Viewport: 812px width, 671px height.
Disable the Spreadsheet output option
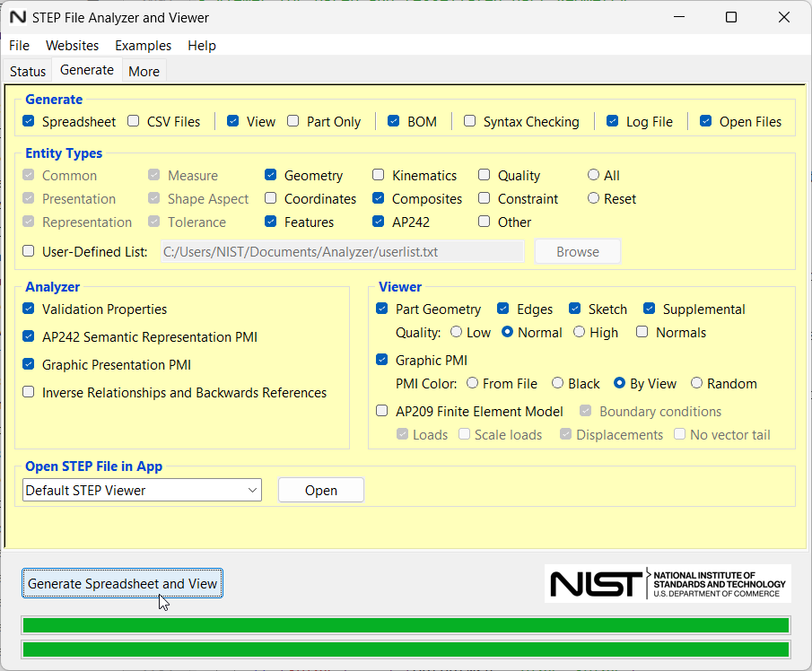(28, 121)
